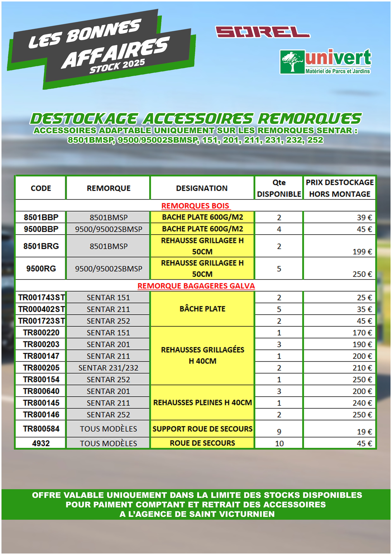Select code TR800147

click(41, 356)
